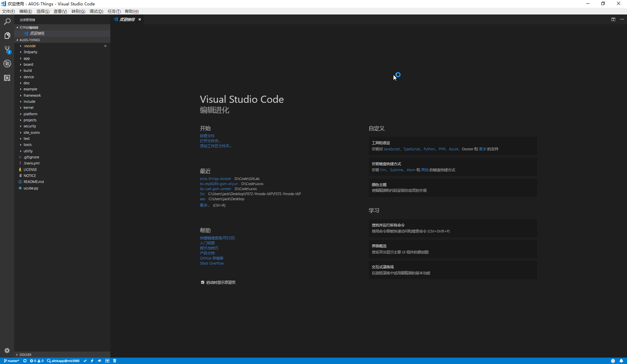Open LICENSE file in explorer
The image size is (627, 364).
coord(62,170)
